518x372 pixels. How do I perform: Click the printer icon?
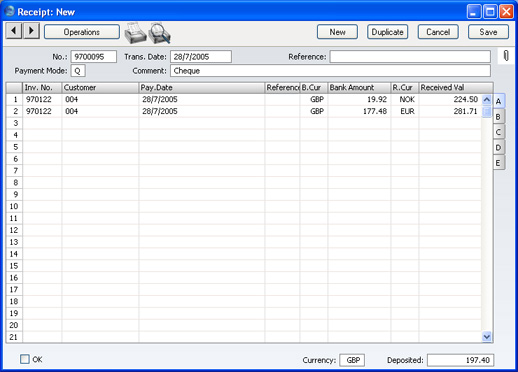[x=135, y=33]
